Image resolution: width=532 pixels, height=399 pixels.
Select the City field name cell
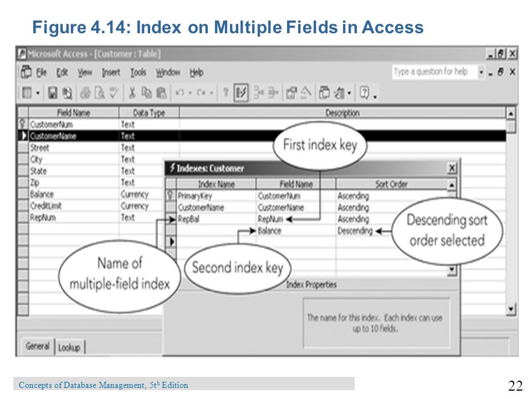[x=74, y=159]
